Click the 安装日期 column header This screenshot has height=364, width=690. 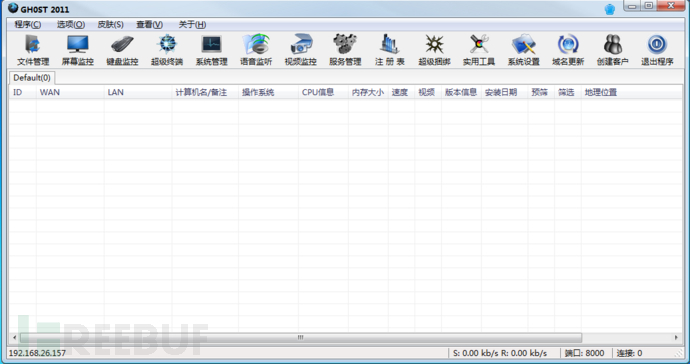(504, 92)
